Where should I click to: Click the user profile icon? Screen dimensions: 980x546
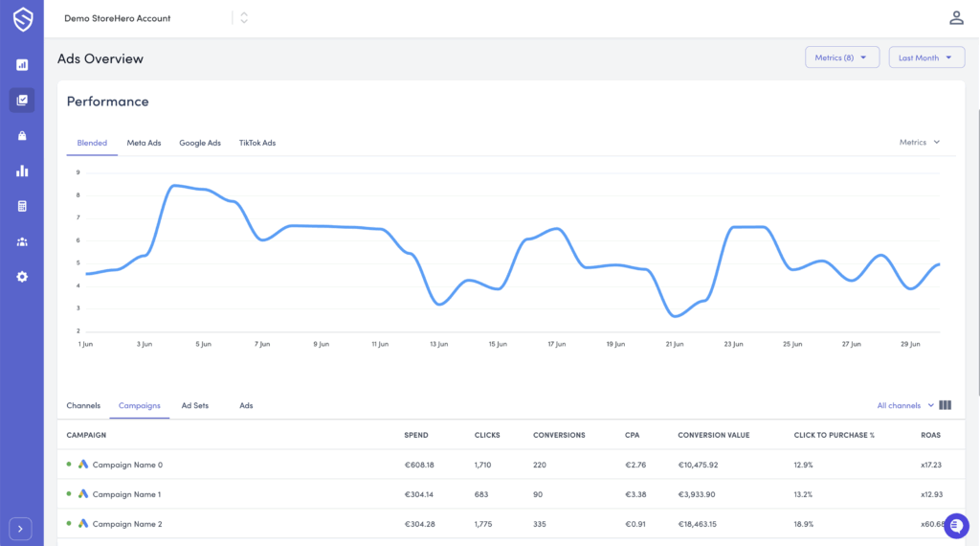coord(955,18)
